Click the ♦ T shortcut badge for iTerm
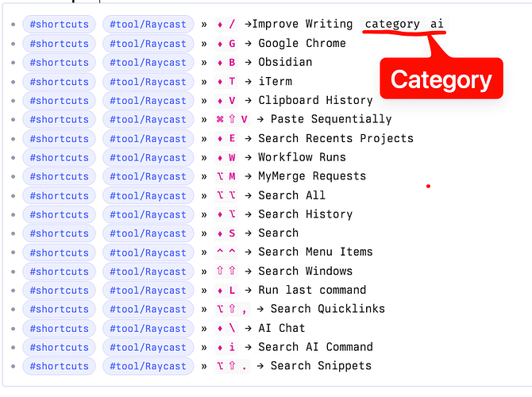Viewport: 532px width, 397px height. 226,81
